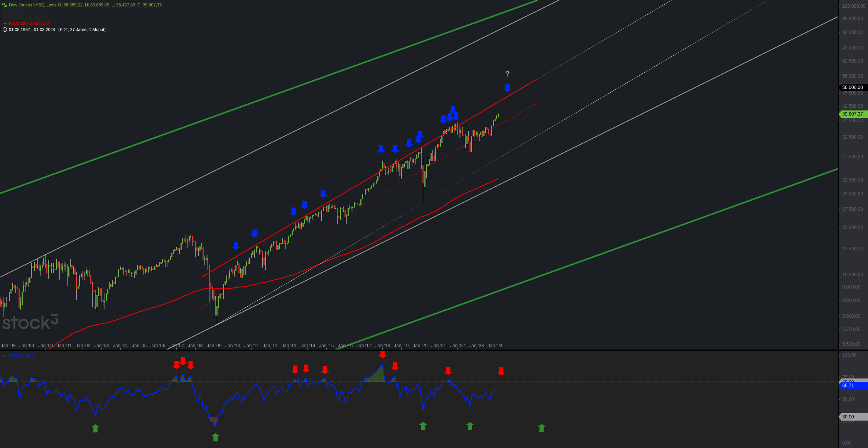
Task: Click the 27.500,00 price axis label
Action: 853,157
